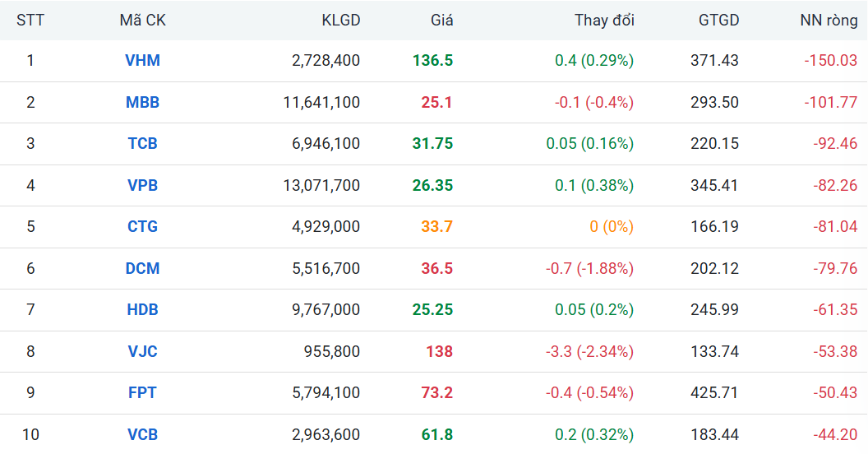
Task: Select VJC volume value 955,800
Action: point(332,351)
